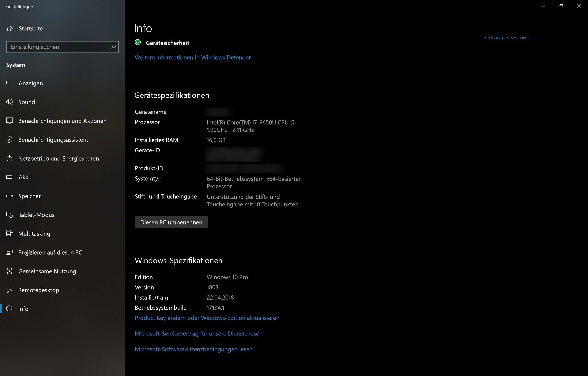Click the Stift- und Toucheingabe support value
The height and width of the screenshot is (376, 588).
[x=252, y=201]
